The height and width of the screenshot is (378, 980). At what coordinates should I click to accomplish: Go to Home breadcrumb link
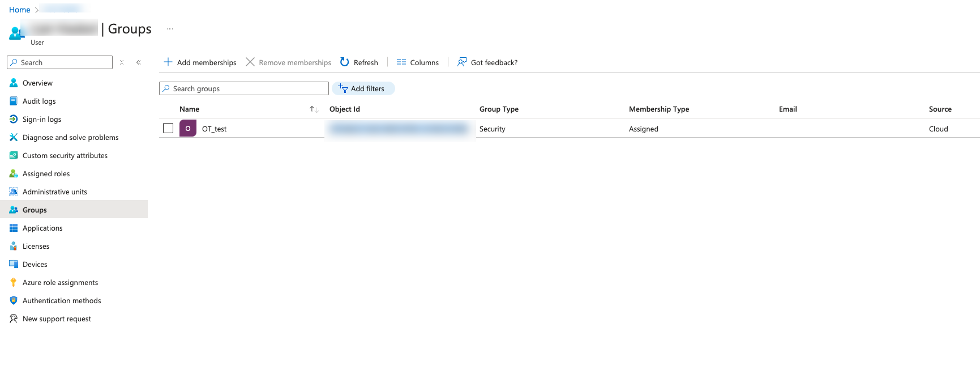pos(19,10)
